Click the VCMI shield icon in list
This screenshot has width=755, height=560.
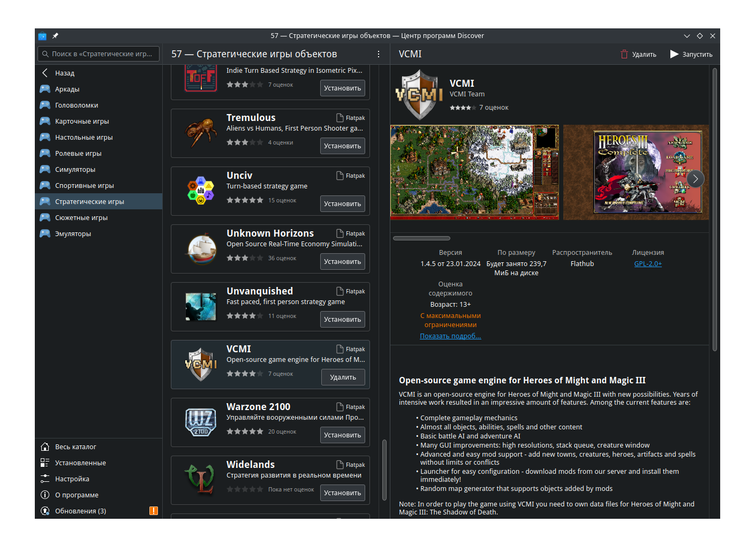[x=201, y=365]
